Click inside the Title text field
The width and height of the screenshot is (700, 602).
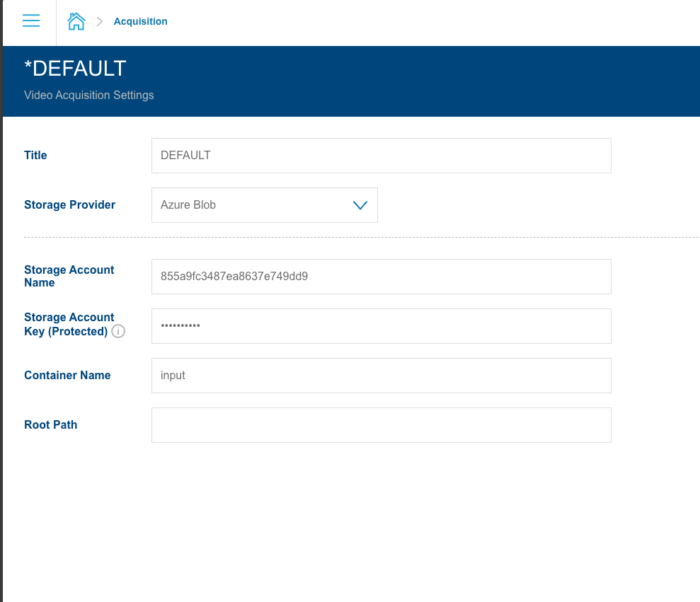[381, 156]
